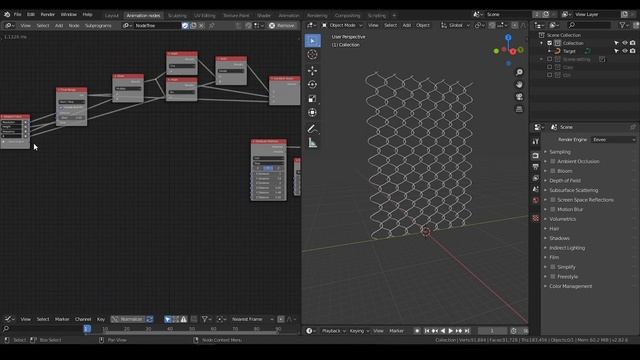Expand the Sampling panel

[560, 152]
